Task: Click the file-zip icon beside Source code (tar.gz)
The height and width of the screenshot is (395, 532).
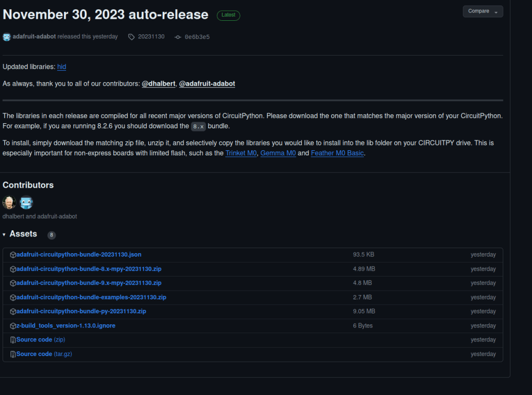Action: (x=13, y=354)
